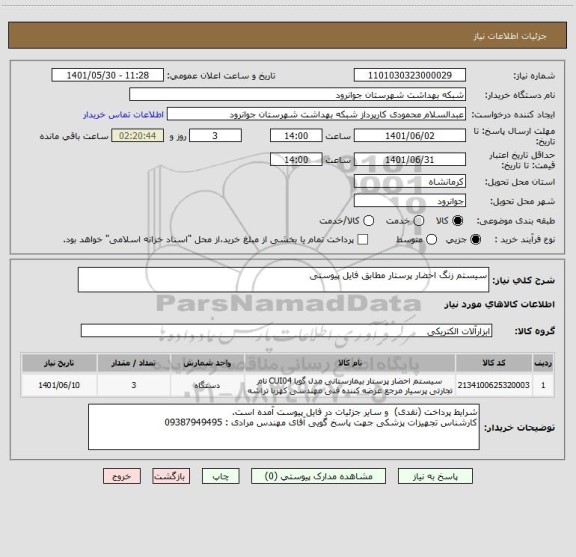Click the چاپ print button

(x=220, y=476)
